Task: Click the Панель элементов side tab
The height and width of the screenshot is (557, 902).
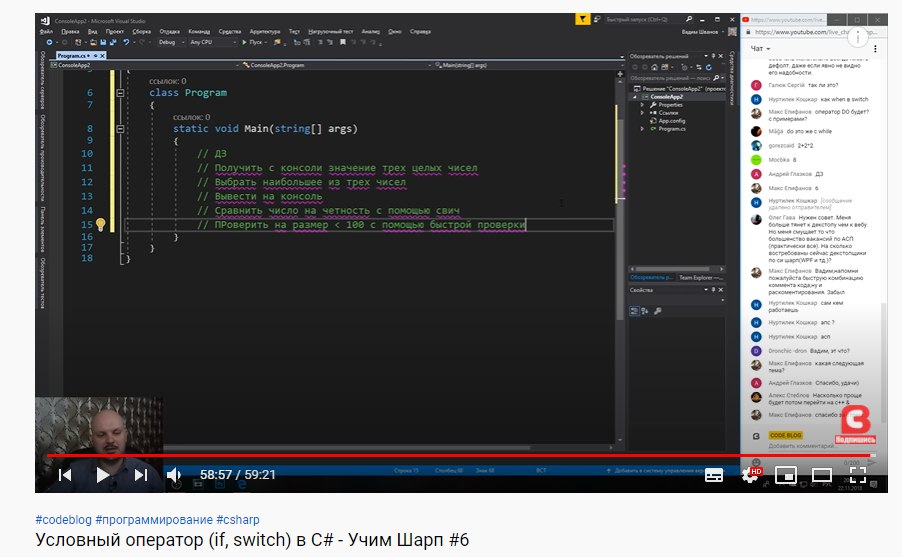Action: pos(43,229)
